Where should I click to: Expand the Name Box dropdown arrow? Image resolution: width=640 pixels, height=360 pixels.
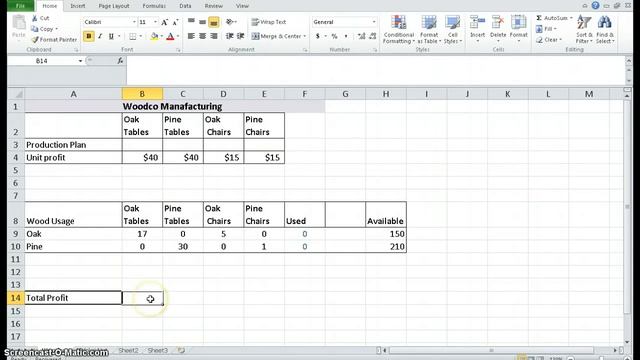click(x=80, y=61)
